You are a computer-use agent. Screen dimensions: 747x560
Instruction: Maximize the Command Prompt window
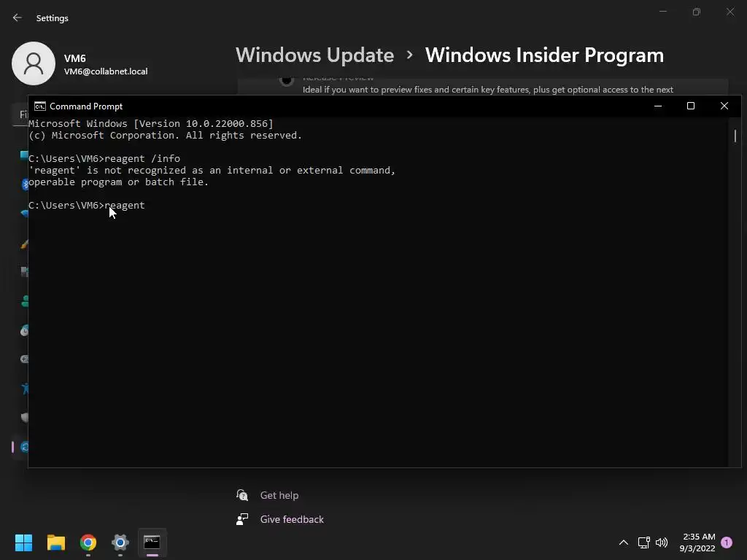(x=691, y=106)
